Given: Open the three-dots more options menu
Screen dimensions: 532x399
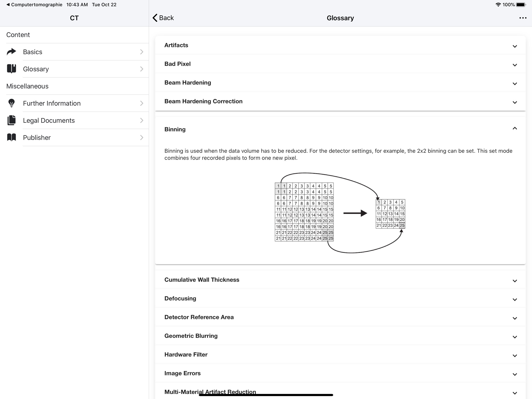Looking at the screenshot, I should coord(523,18).
